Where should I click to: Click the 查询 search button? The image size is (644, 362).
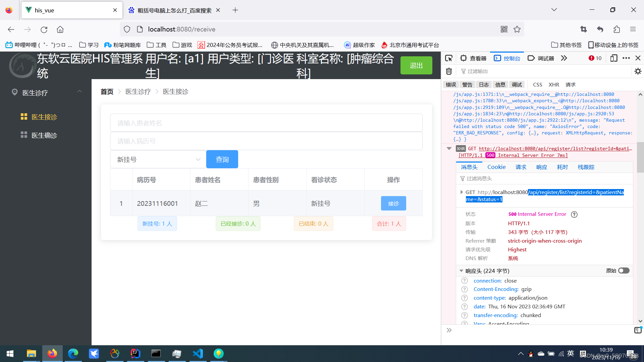pyautogui.click(x=222, y=160)
